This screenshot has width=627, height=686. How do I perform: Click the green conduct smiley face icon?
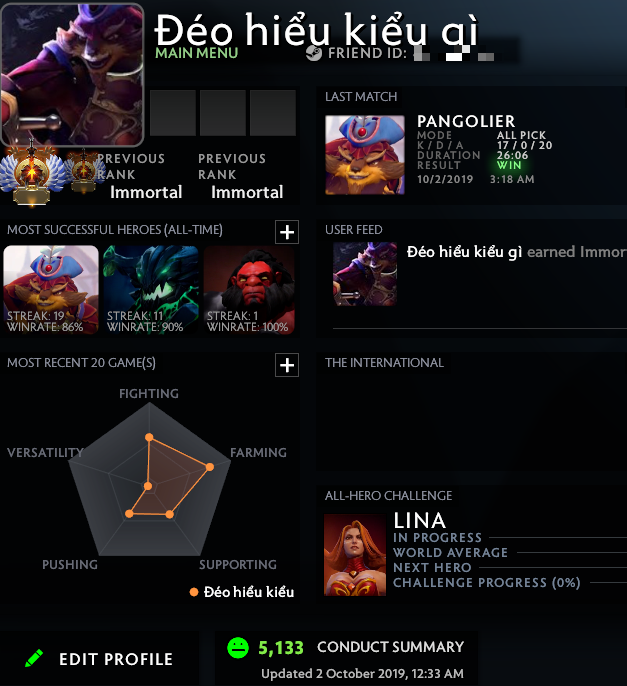[238, 648]
